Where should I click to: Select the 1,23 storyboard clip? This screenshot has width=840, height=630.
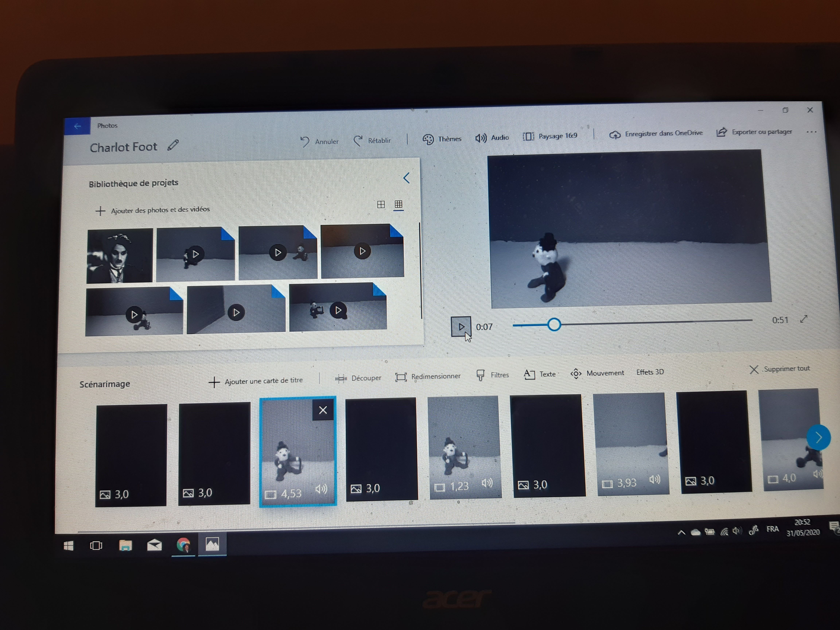pyautogui.click(x=464, y=447)
